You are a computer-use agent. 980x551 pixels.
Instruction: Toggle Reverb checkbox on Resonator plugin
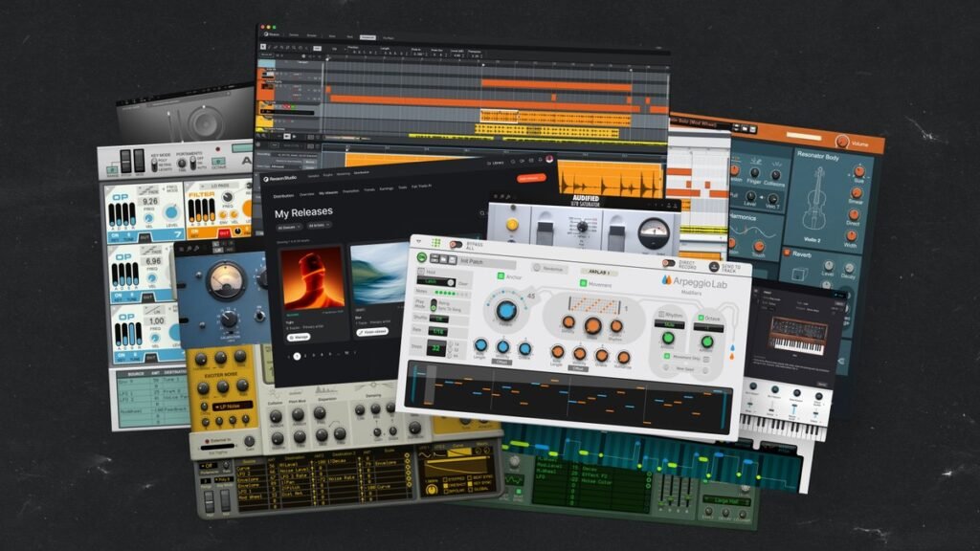click(x=787, y=253)
